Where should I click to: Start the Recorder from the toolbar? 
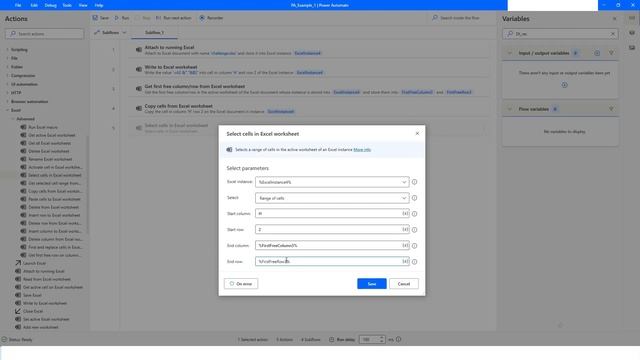211,18
